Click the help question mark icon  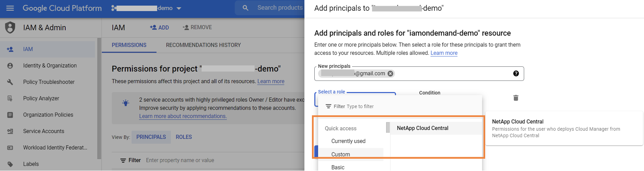(516, 74)
